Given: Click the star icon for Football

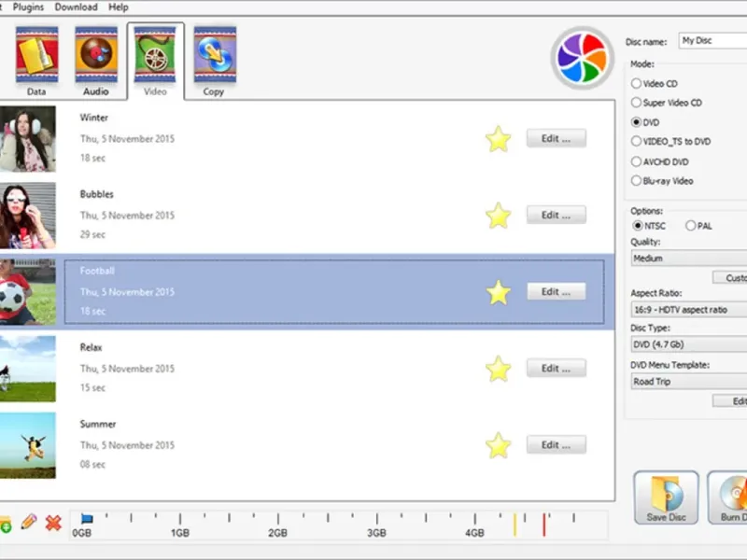Looking at the screenshot, I should click(499, 292).
